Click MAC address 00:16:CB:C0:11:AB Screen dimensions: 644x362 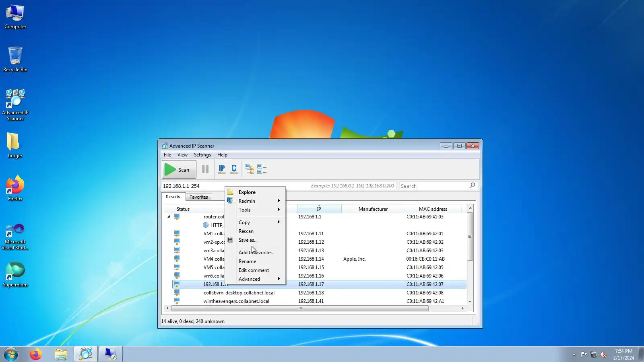(x=425, y=259)
